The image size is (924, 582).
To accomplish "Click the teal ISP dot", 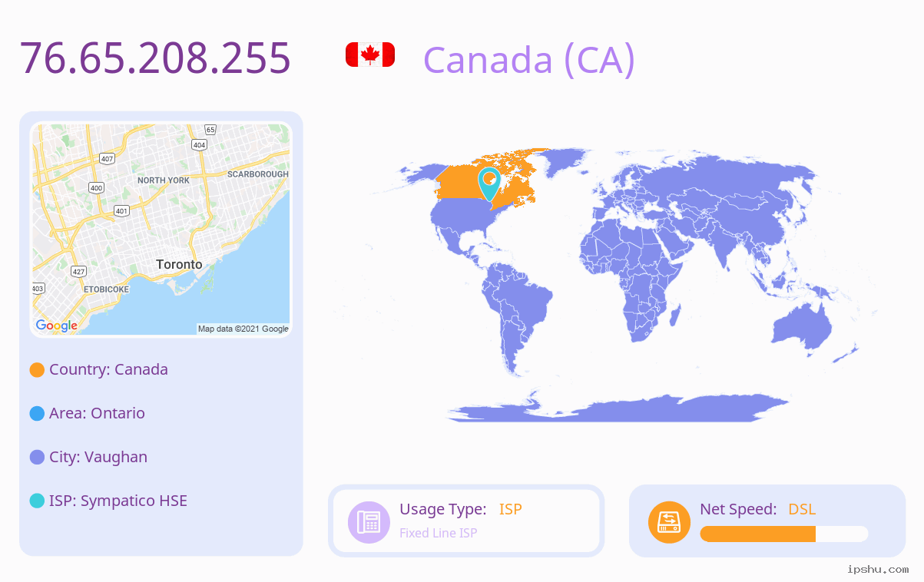I will coord(37,501).
